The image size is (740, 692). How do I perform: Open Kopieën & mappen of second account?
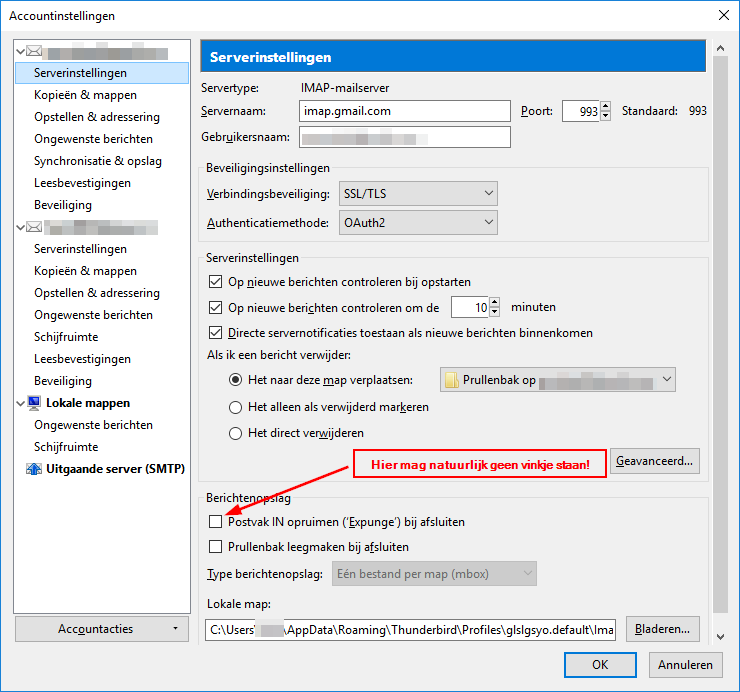(85, 271)
